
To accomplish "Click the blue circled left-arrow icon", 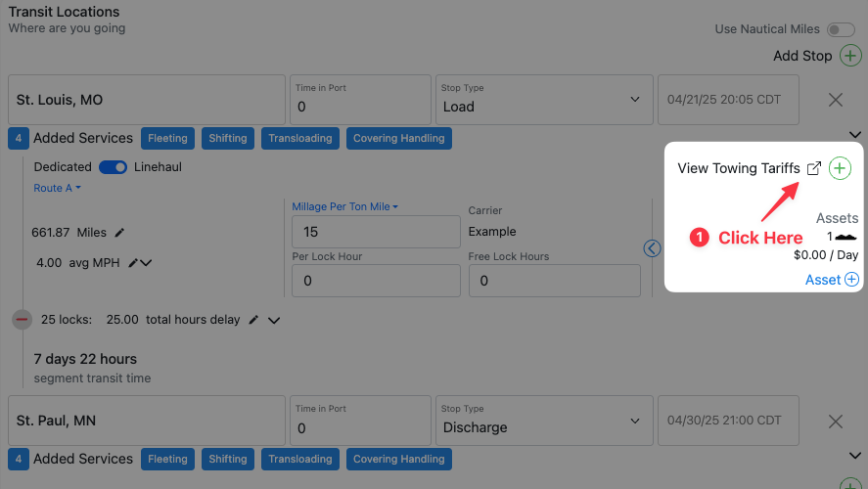I will [x=653, y=248].
